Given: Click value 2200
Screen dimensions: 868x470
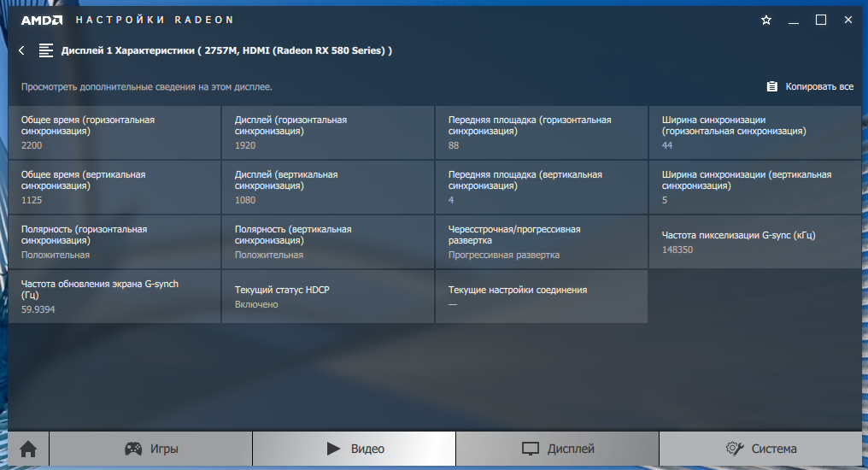Looking at the screenshot, I should tap(32, 145).
